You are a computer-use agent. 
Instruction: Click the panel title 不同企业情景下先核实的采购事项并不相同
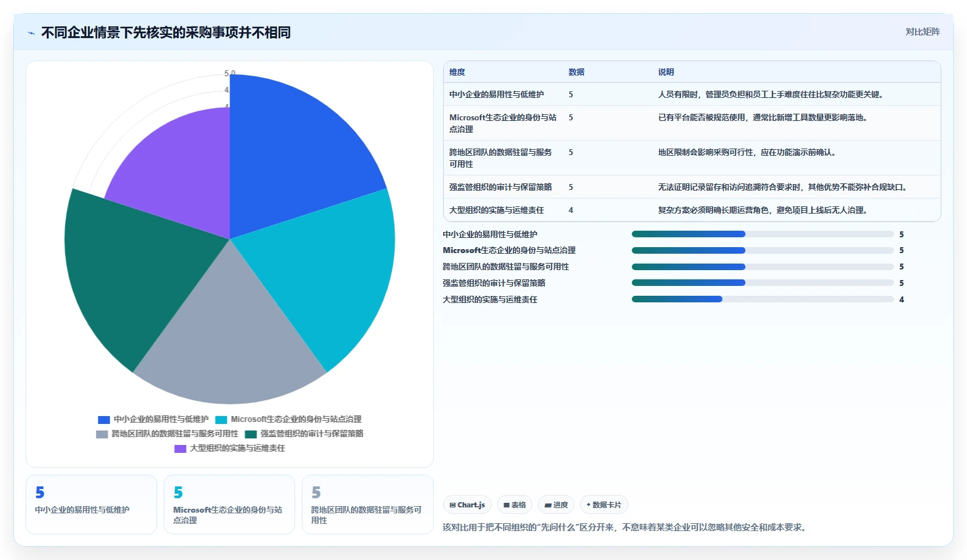pos(166,33)
